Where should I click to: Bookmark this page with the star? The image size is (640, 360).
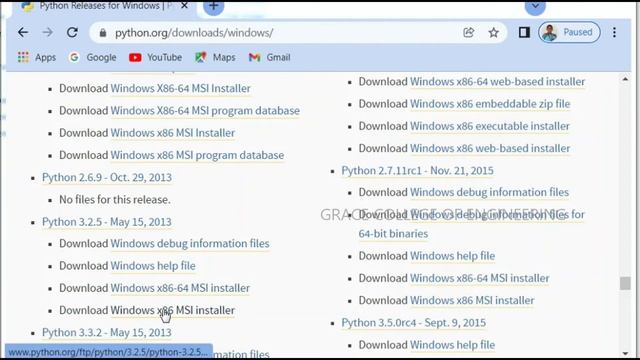493,32
